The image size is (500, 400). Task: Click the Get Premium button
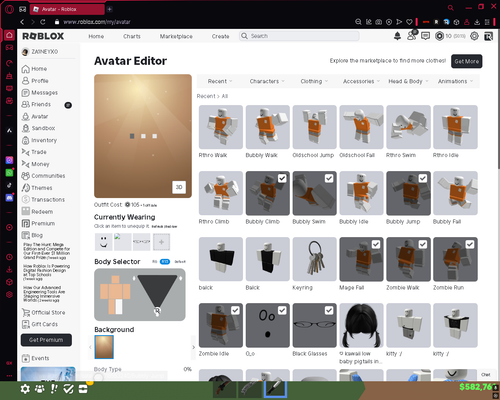click(46, 340)
